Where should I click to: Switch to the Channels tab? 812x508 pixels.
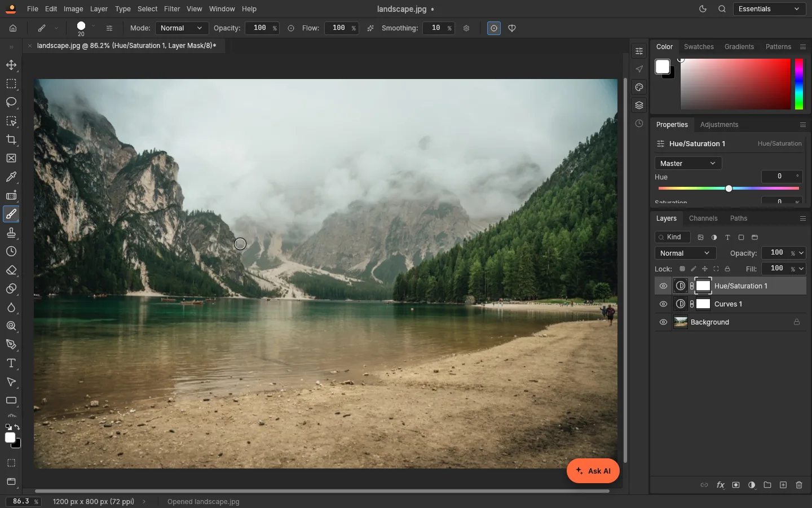703,218
